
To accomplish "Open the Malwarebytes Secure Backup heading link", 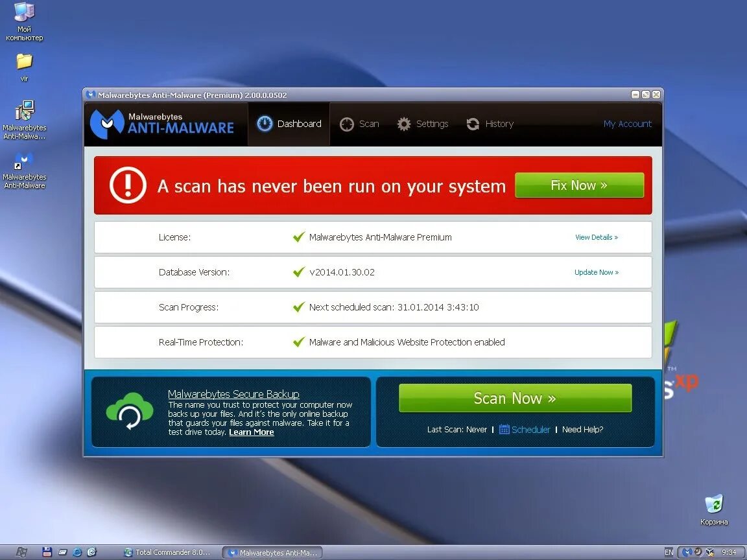I will point(233,394).
